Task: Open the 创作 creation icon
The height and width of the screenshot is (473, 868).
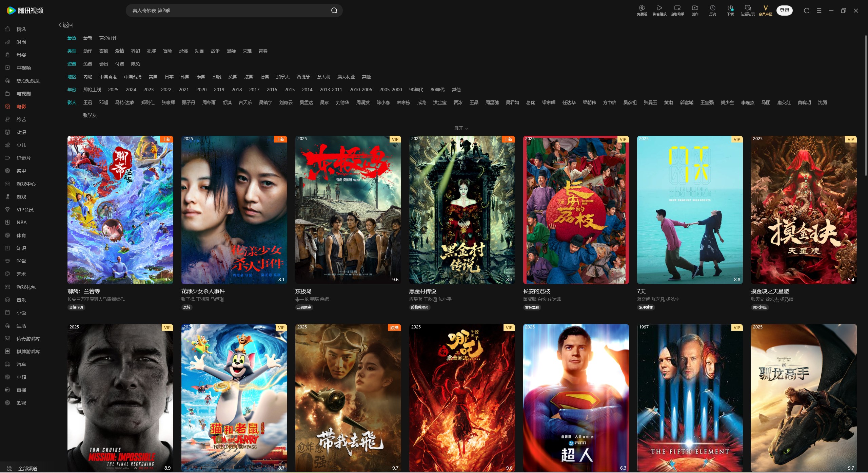Action: tap(695, 10)
